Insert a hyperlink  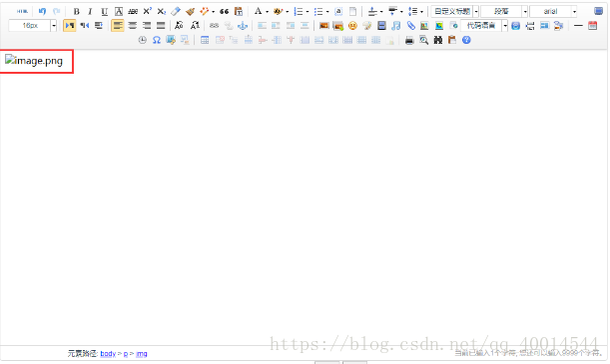pyautogui.click(x=214, y=26)
